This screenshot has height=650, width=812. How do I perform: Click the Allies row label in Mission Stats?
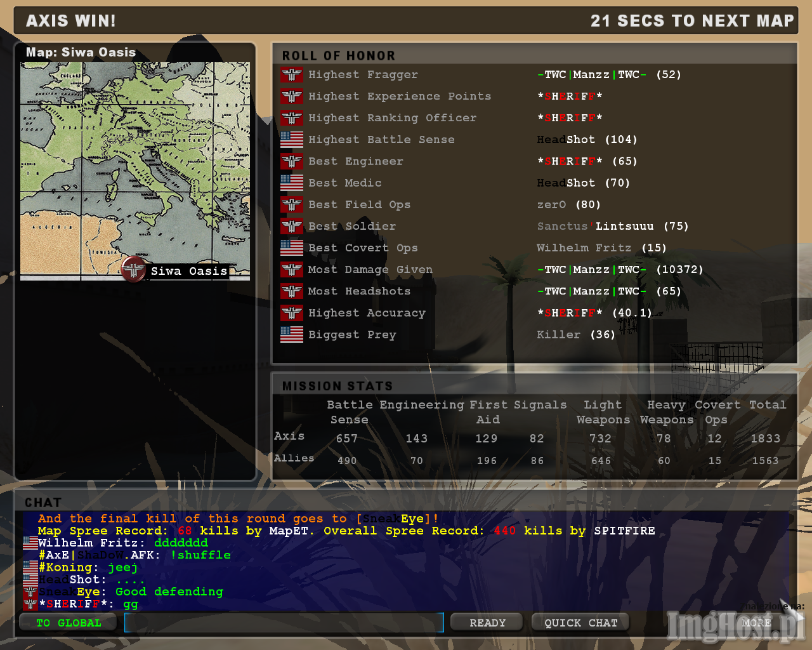point(294,458)
